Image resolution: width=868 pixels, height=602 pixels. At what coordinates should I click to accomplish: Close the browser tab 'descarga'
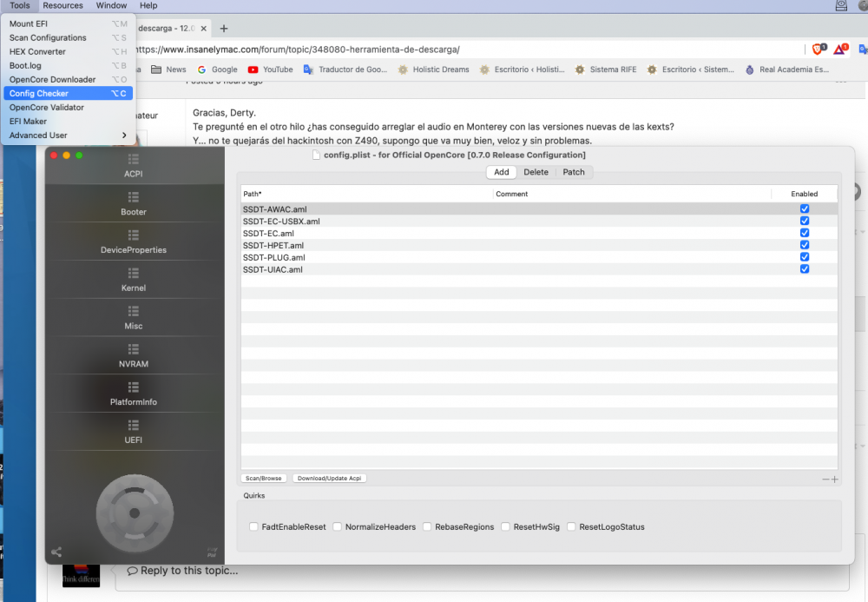click(204, 29)
